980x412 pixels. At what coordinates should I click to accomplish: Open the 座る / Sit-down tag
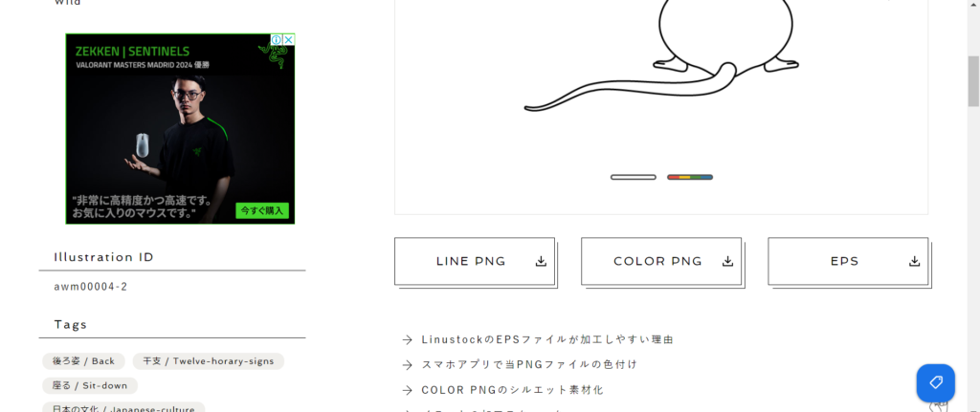coord(90,386)
